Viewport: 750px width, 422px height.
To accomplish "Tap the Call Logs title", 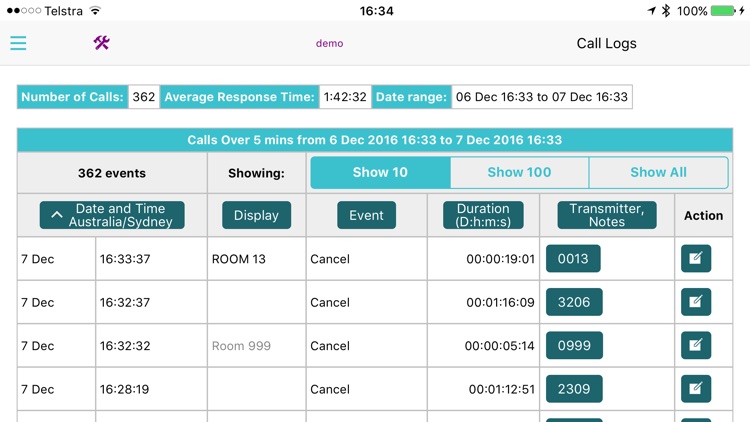I will tap(607, 43).
